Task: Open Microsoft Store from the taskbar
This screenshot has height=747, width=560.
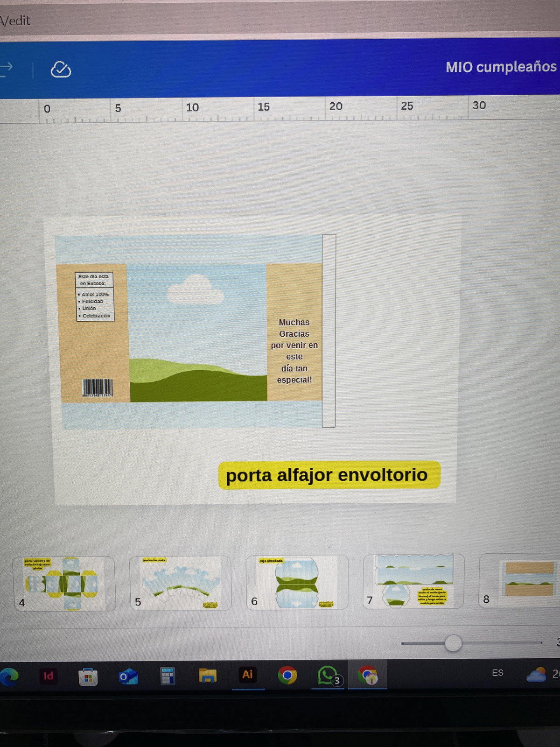Action: pyautogui.click(x=88, y=677)
